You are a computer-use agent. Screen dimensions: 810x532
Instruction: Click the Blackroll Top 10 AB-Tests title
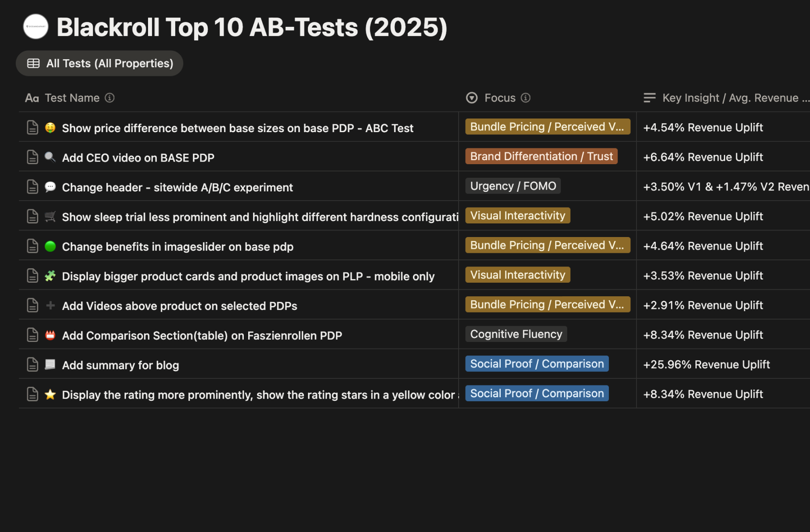click(252, 27)
